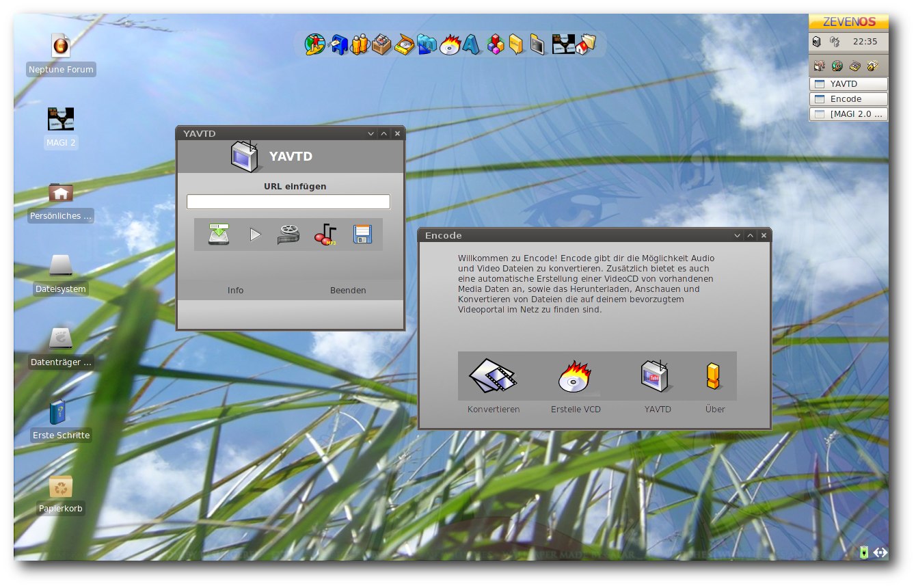Click the 'URL einfügen' label text

point(295,186)
